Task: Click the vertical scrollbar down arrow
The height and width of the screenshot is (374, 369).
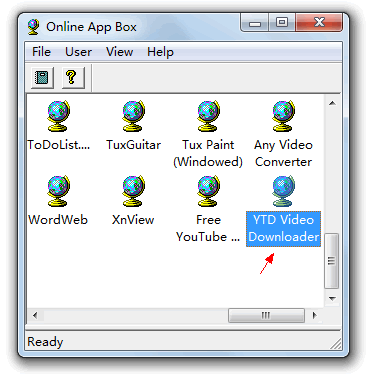Action: (x=332, y=298)
